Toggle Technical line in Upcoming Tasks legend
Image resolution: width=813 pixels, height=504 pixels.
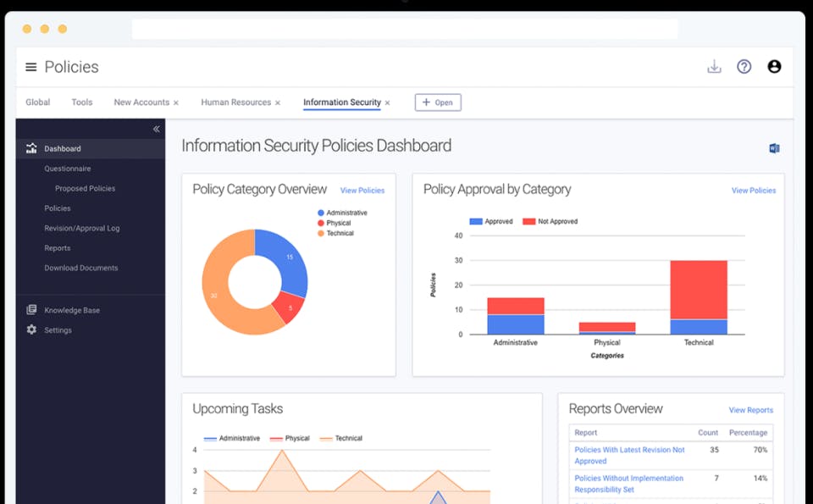(341, 438)
